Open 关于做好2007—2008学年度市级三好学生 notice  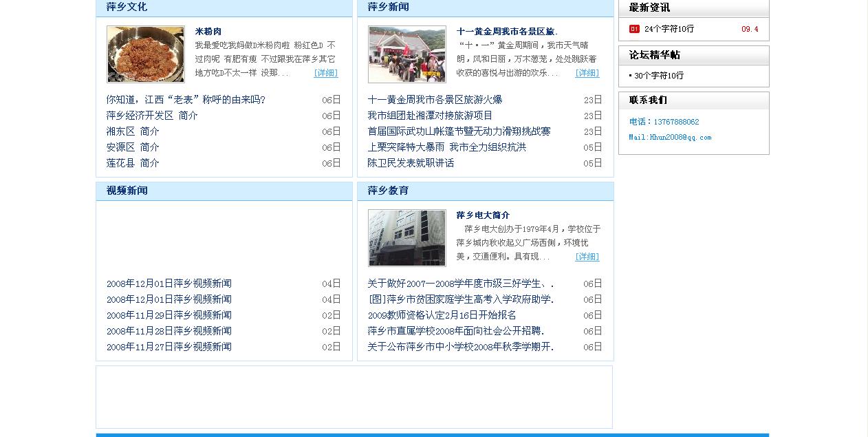pyautogui.click(x=461, y=284)
